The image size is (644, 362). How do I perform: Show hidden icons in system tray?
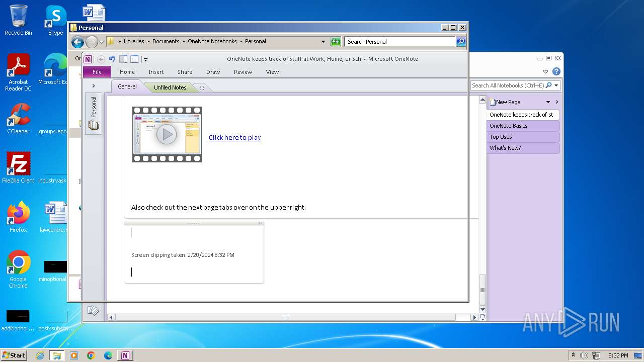pyautogui.click(x=573, y=355)
